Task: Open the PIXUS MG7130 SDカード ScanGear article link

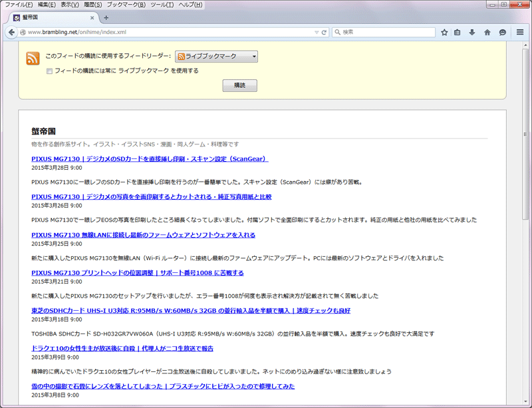Action: pyautogui.click(x=150, y=159)
